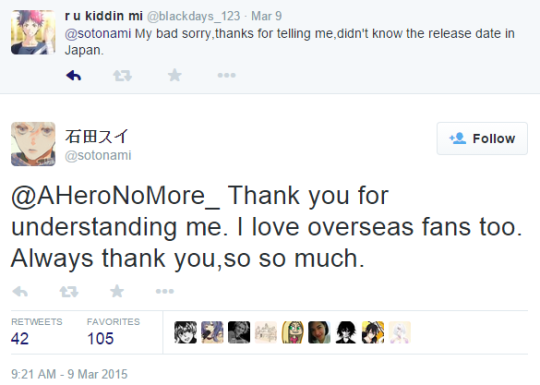Open the @sotonami mention in the reply text
540x385 pixels.
tap(98, 34)
